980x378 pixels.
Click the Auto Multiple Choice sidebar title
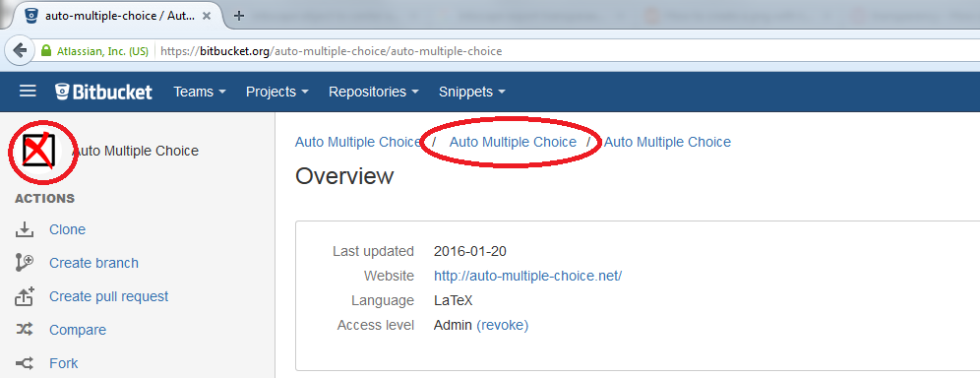[136, 151]
